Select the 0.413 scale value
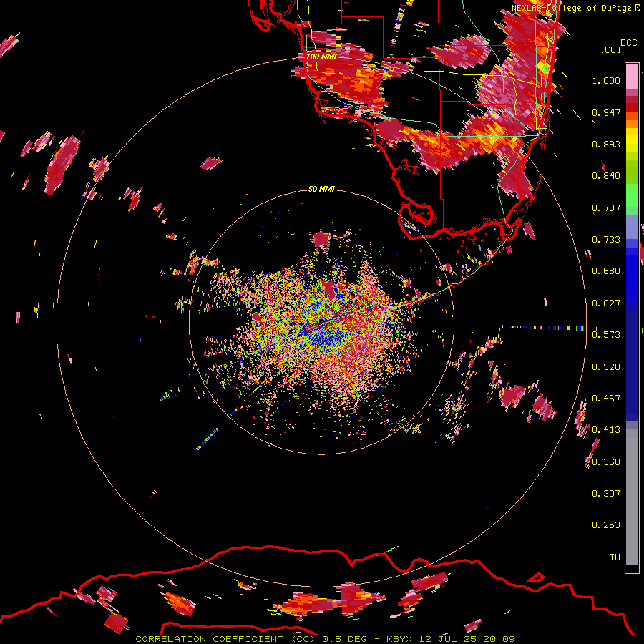 pos(606,430)
